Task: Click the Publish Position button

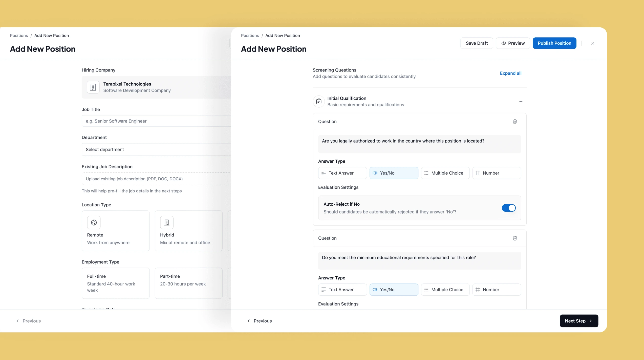Action: pos(554,43)
